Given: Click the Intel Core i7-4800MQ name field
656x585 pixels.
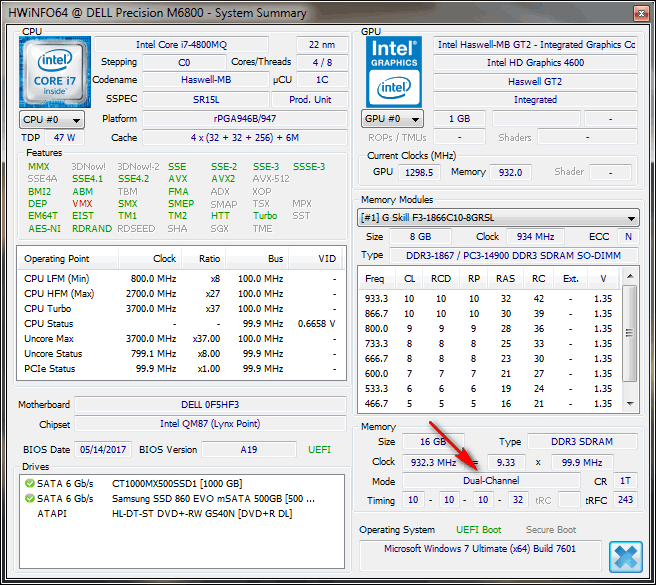Looking at the screenshot, I should point(181,45).
